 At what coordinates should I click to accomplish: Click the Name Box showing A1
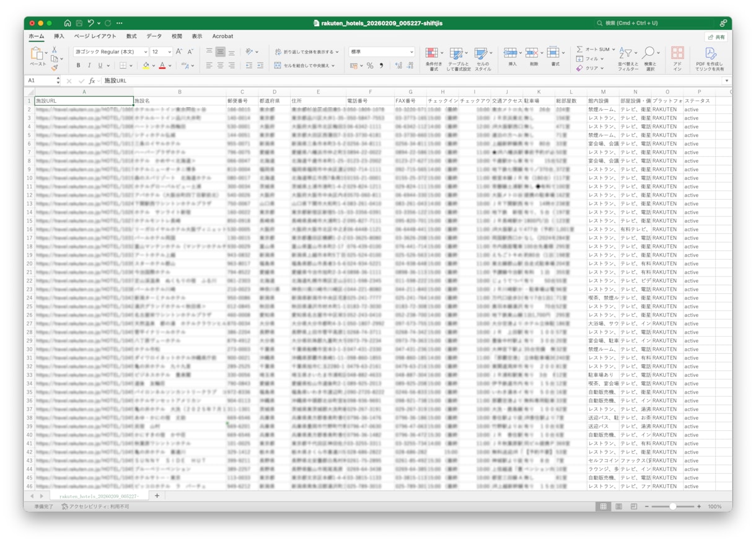(x=40, y=81)
